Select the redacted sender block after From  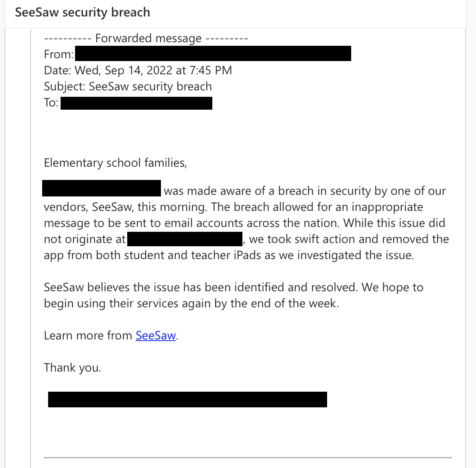pos(213,53)
